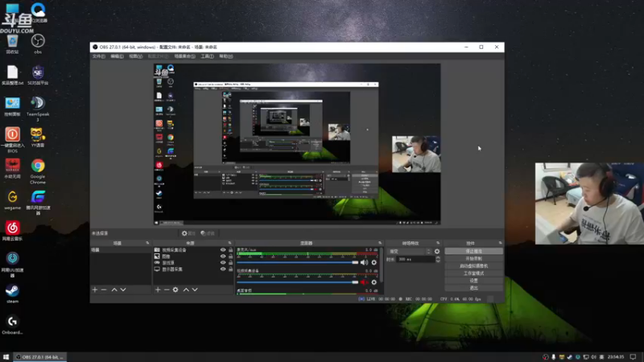Open the 视图(V) menu

135,56
